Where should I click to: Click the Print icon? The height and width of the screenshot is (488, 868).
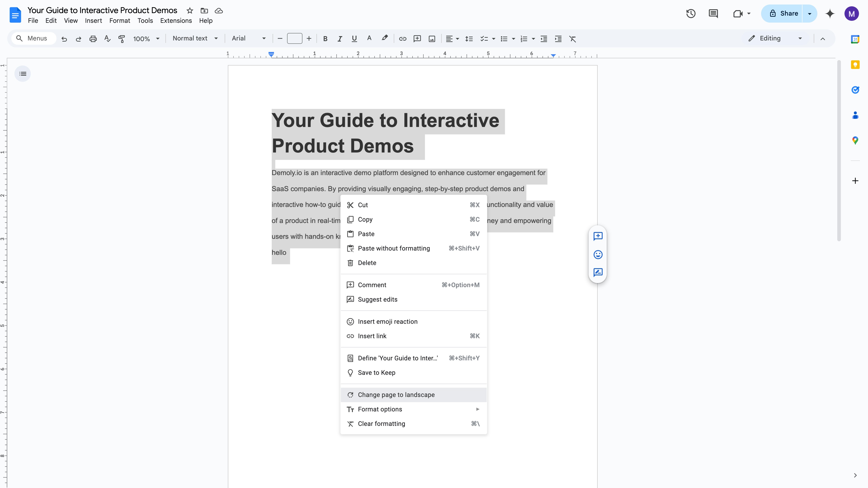(x=93, y=39)
